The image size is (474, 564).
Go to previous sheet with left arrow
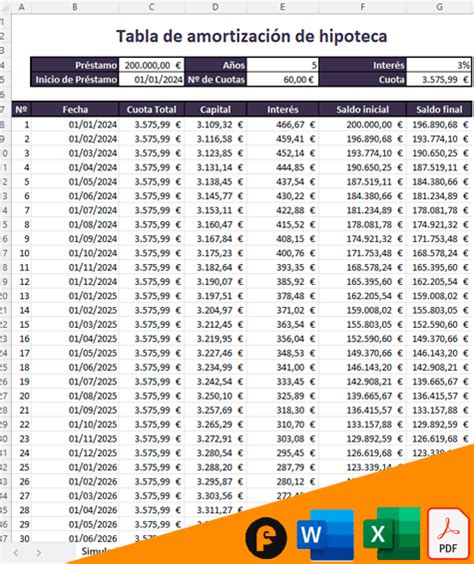point(16,552)
